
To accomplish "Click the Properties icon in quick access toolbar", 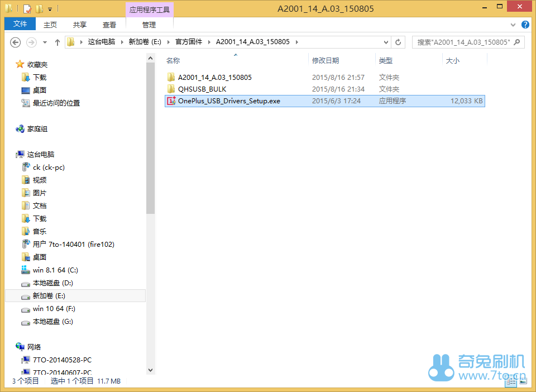I will point(27,9).
